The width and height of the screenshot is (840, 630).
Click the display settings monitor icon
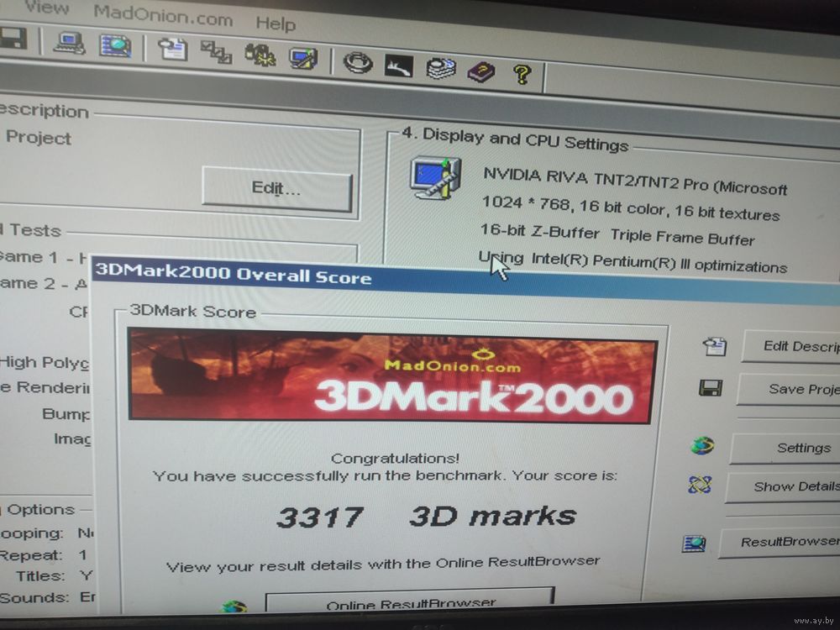(435, 178)
